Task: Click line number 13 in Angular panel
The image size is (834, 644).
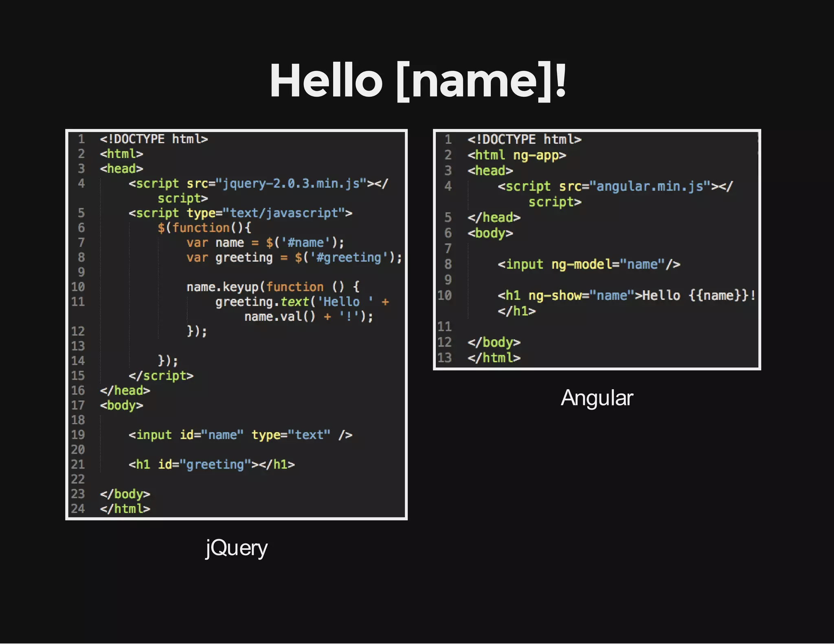Action: click(x=445, y=358)
